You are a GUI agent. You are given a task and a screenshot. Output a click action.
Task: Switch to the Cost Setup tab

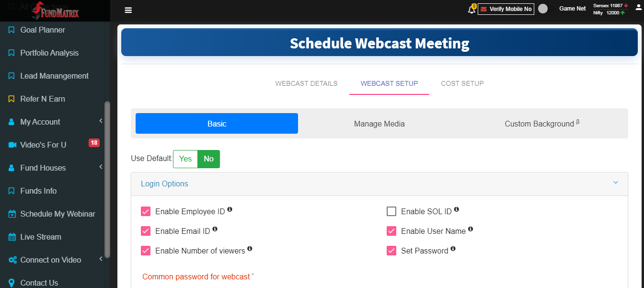pos(462,83)
